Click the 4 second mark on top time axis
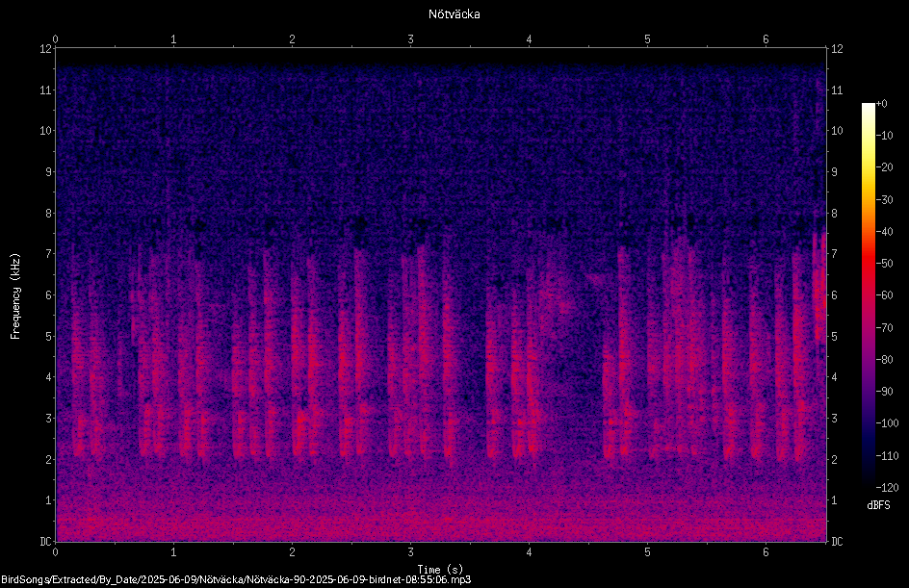Screen dimensions: 909x588 529,39
